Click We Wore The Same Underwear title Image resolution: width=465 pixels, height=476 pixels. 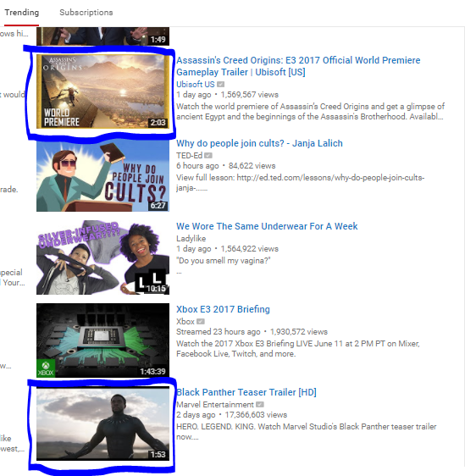click(267, 226)
